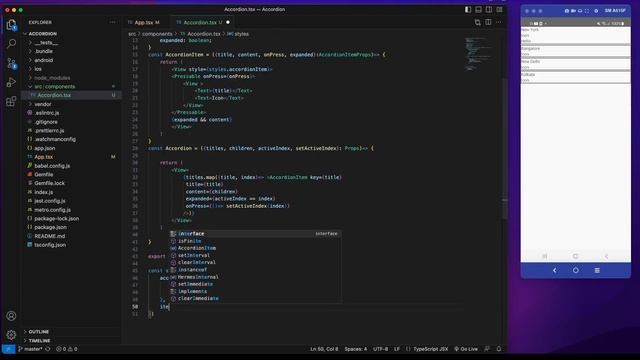Click the emulator window menu lines icon
This screenshot has width=640, height=360.
(597, 270)
